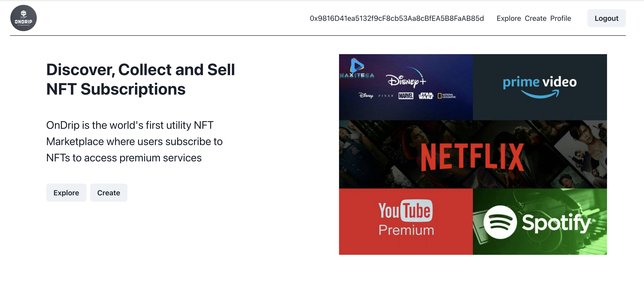The width and height of the screenshot is (644, 292).
Task: Click the YouTube Premium tile
Action: [406, 222]
